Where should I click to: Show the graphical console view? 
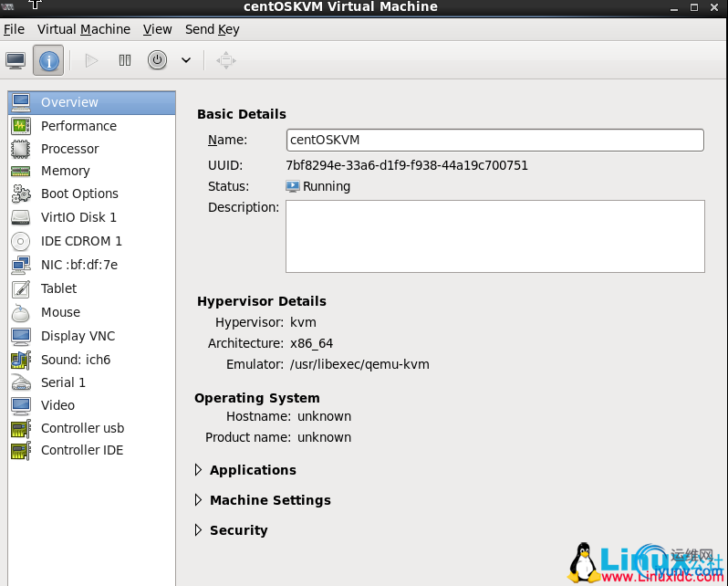pyautogui.click(x=16, y=60)
